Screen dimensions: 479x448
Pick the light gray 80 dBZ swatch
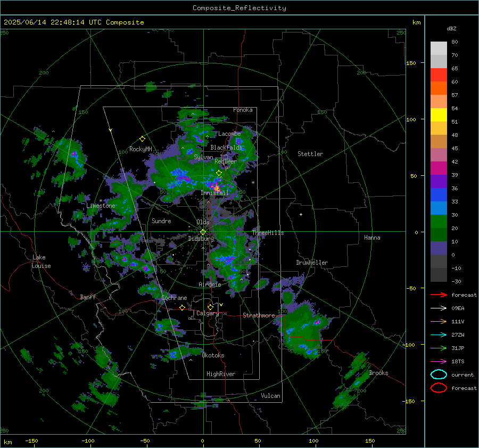tap(439, 48)
